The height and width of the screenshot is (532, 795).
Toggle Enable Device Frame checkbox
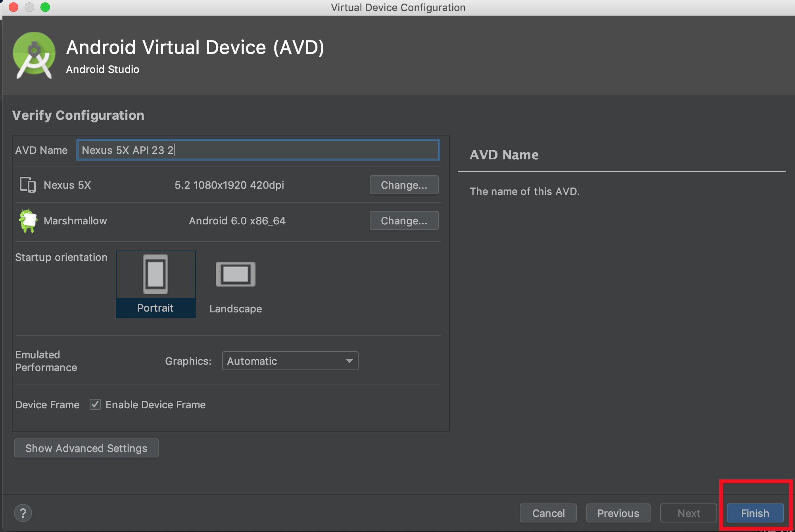pyautogui.click(x=95, y=404)
